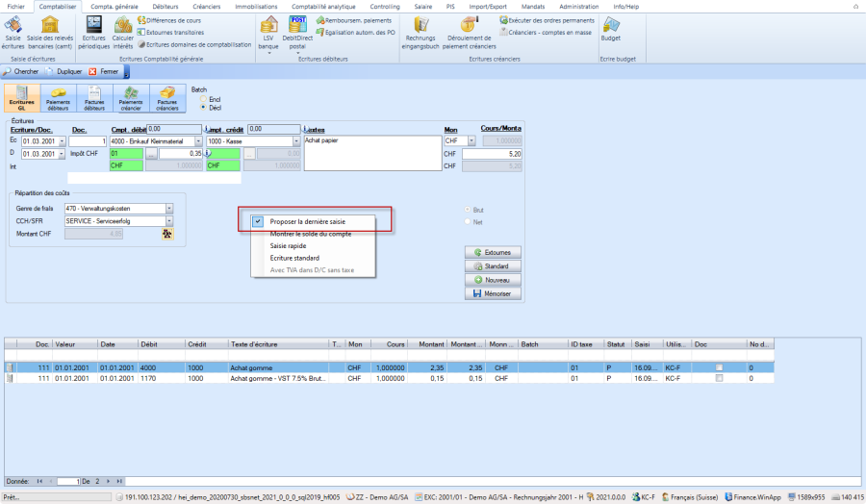Select the Encl batch radio button
The width and height of the screenshot is (866, 504).
pyautogui.click(x=203, y=98)
